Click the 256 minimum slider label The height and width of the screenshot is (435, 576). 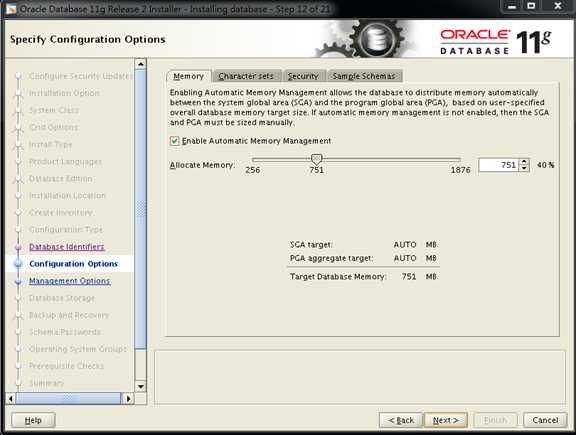tap(253, 170)
